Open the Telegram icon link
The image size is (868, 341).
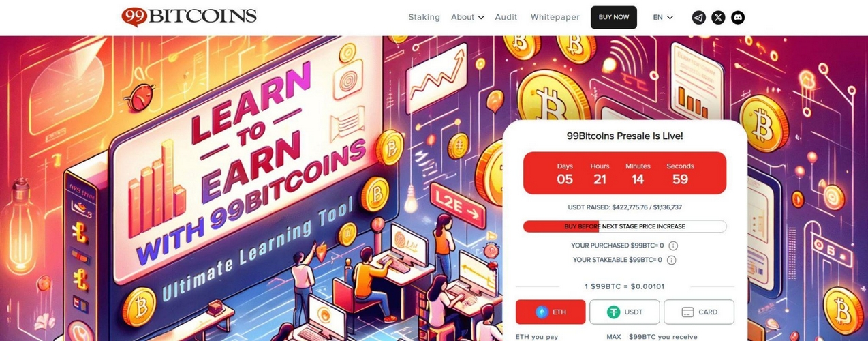[x=698, y=18]
